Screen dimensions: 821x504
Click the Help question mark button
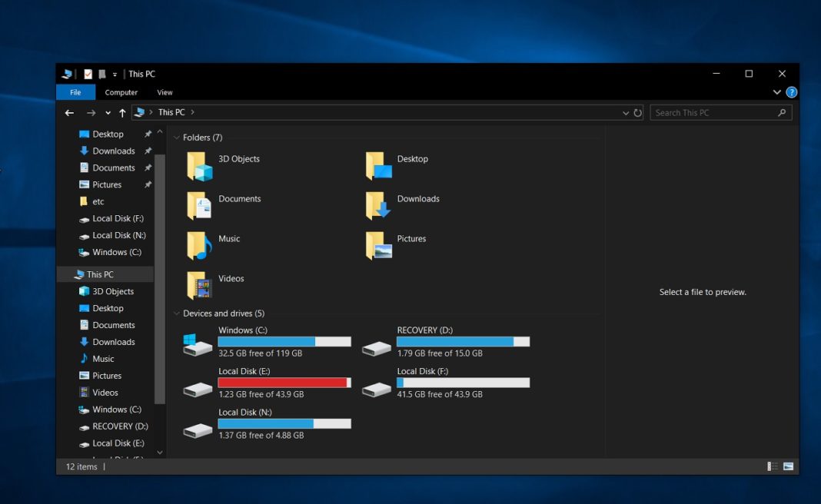point(792,92)
